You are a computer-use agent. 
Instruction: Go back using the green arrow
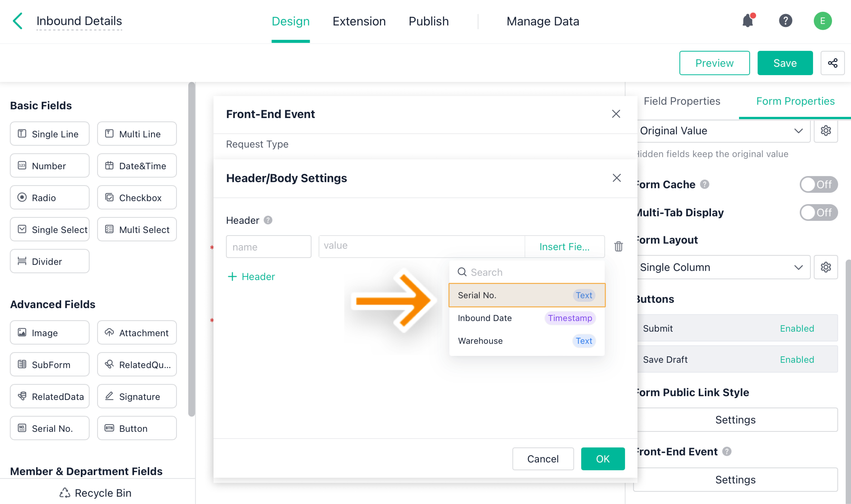pos(18,21)
